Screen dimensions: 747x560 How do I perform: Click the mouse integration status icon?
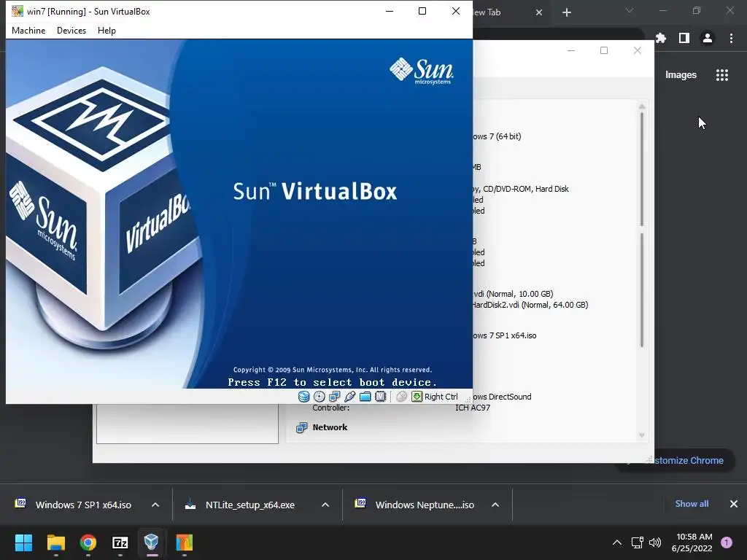click(402, 397)
